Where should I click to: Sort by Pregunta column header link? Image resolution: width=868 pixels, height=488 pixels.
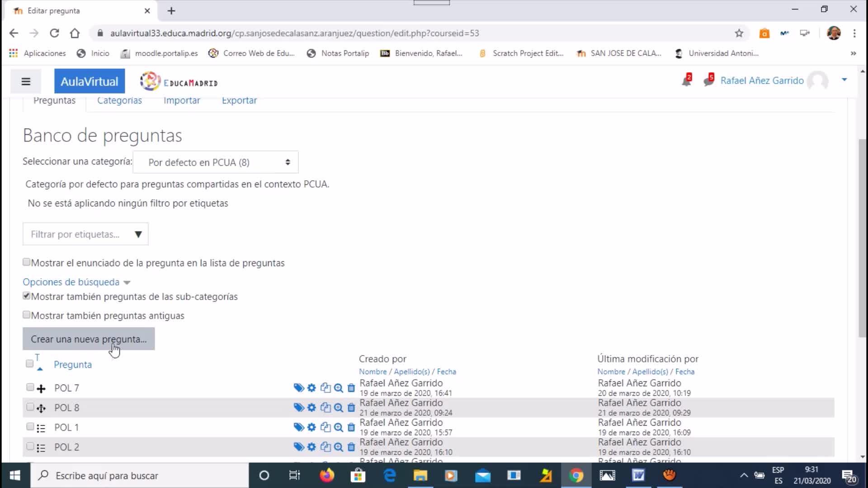coord(73,365)
